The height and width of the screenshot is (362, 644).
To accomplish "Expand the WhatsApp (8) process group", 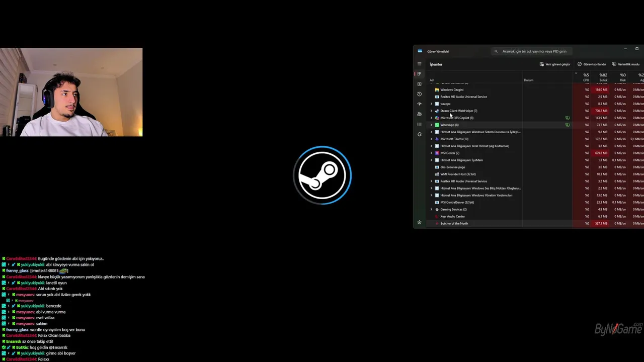I will click(431, 125).
